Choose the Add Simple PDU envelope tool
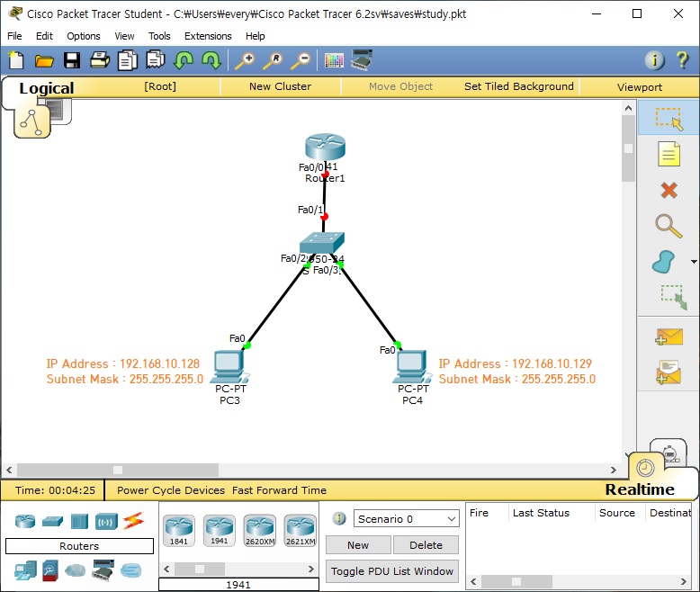Screen dimensions: 700x592 coord(669,337)
